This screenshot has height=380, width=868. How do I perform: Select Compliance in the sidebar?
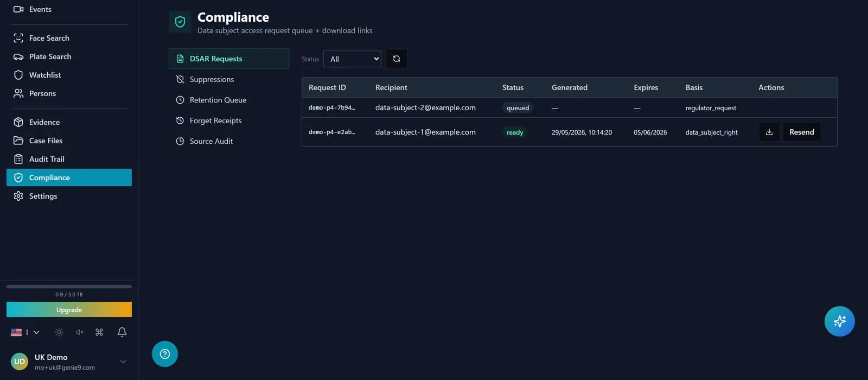pos(69,178)
